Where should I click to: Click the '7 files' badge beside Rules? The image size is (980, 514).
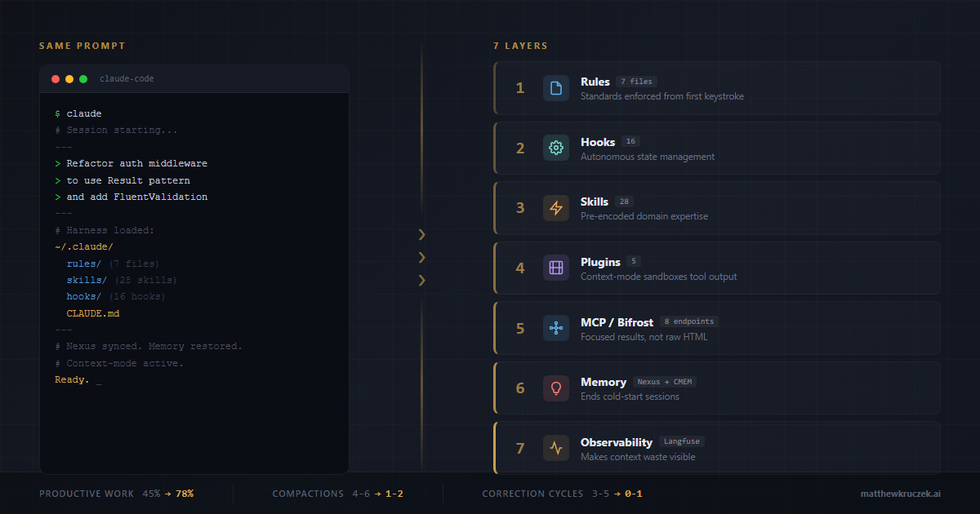(637, 82)
